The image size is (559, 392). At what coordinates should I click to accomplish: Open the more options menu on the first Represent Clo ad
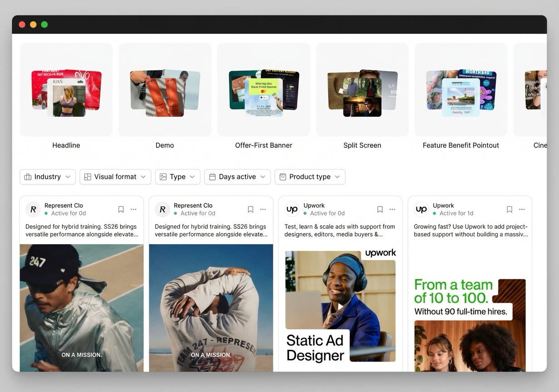point(133,210)
